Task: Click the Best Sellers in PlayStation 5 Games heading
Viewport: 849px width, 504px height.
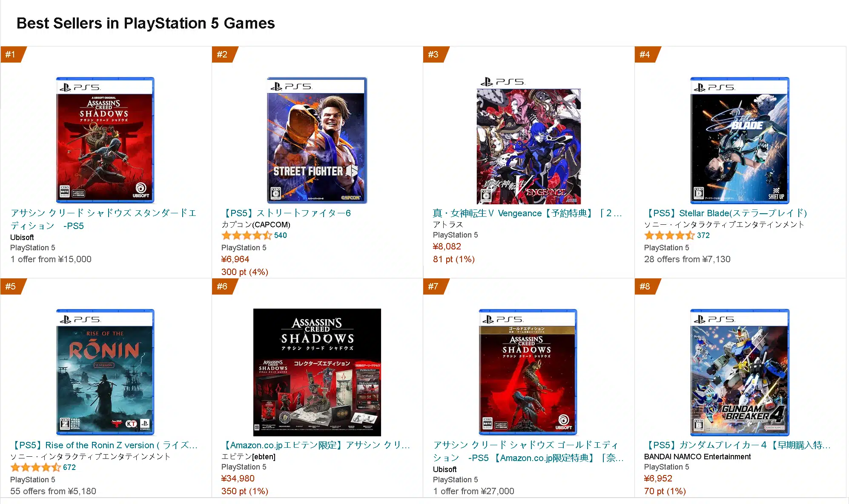Action: [x=146, y=23]
